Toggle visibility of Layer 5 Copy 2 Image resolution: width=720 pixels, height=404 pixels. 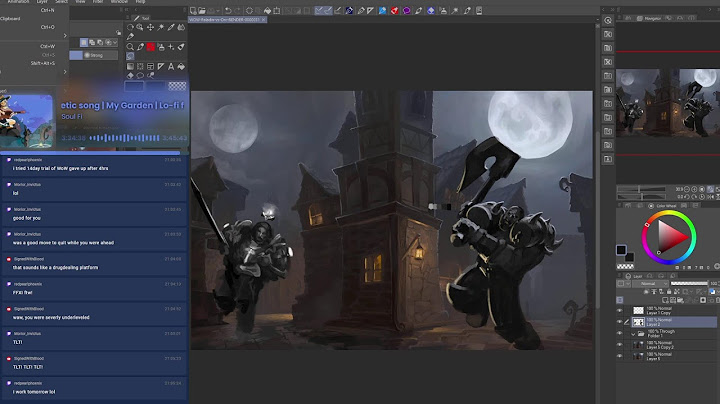click(619, 345)
